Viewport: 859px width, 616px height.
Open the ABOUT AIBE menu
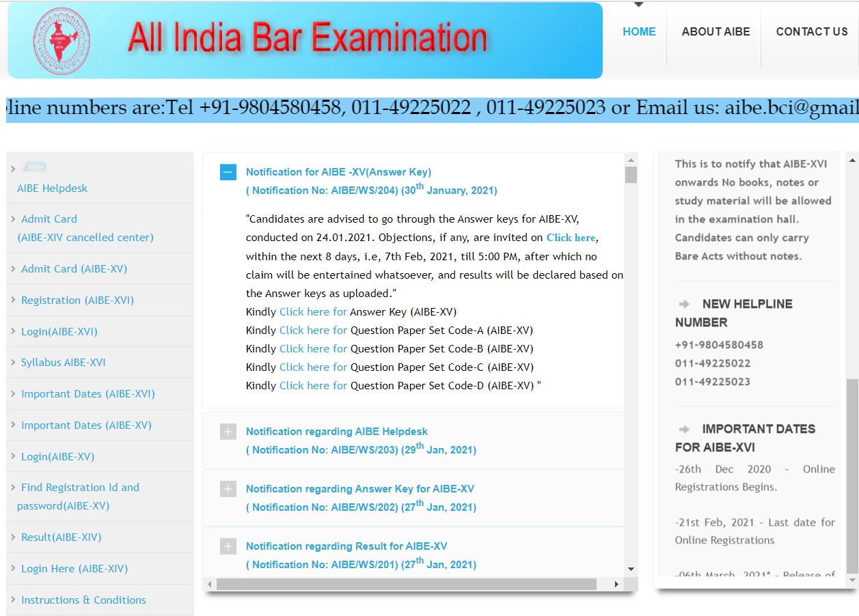(x=715, y=32)
